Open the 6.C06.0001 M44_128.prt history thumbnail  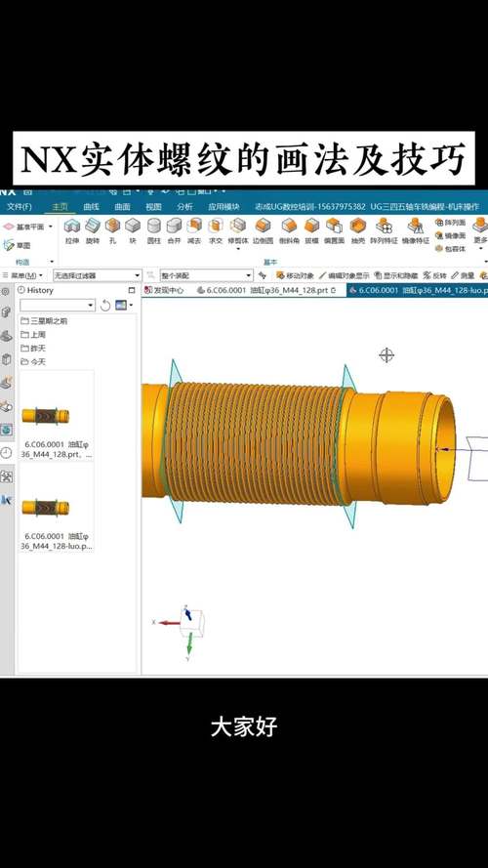[56, 417]
